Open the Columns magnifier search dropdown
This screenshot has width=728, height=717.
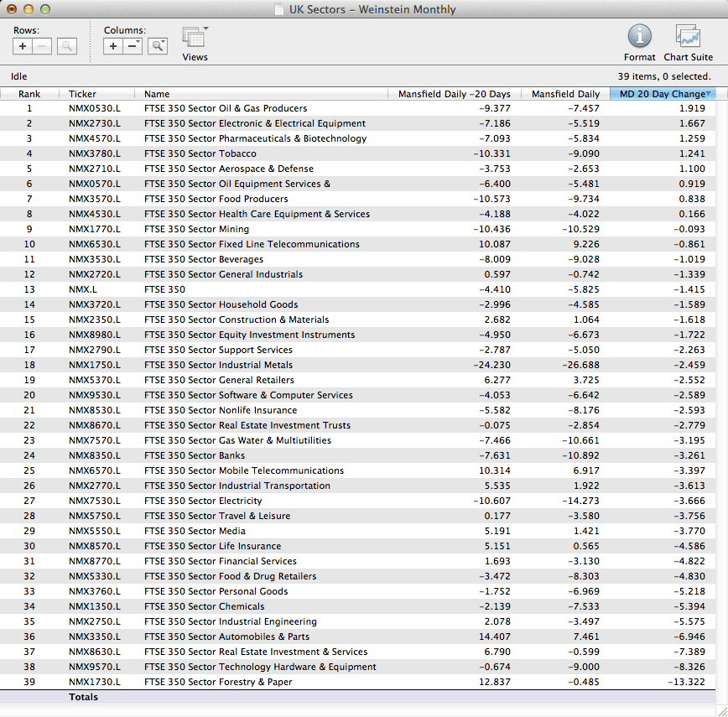click(x=158, y=46)
